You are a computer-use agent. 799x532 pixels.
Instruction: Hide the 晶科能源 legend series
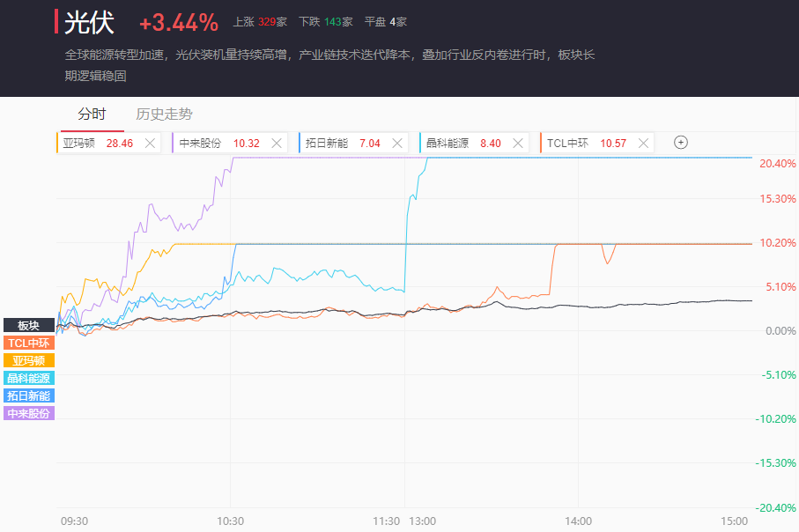[29, 378]
